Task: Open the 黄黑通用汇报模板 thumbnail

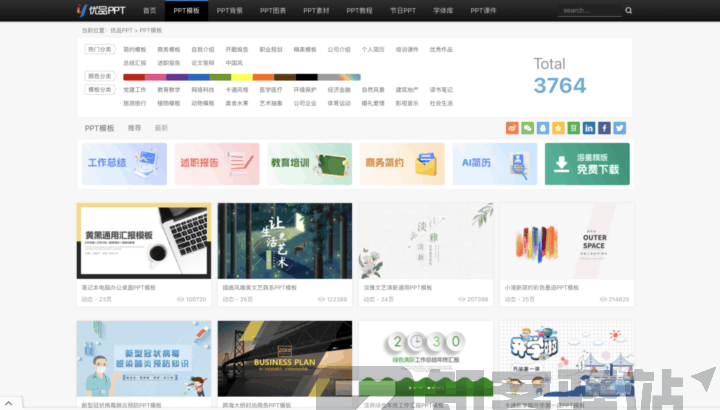Action: tap(143, 241)
